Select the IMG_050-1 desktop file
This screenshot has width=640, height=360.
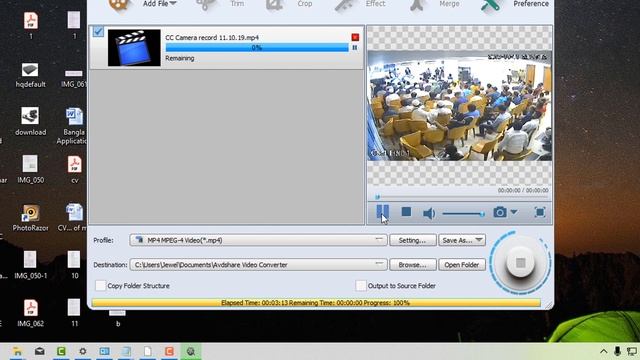(x=30, y=265)
